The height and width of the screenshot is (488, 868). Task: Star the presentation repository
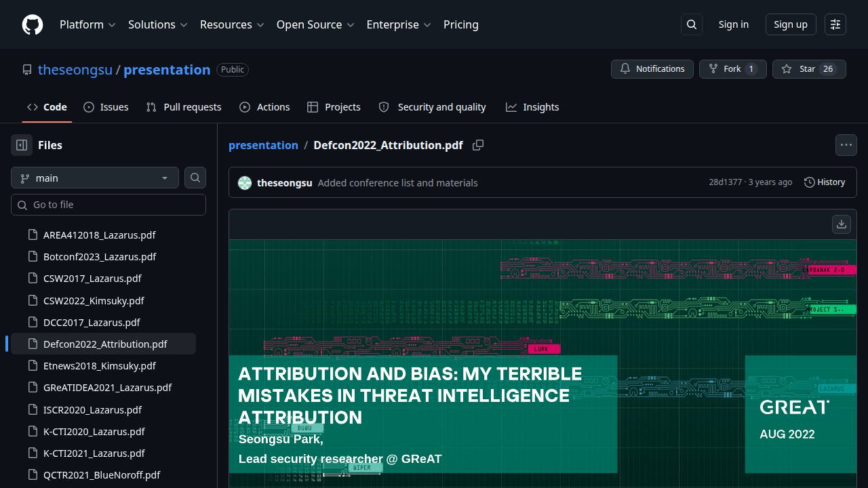(809, 69)
